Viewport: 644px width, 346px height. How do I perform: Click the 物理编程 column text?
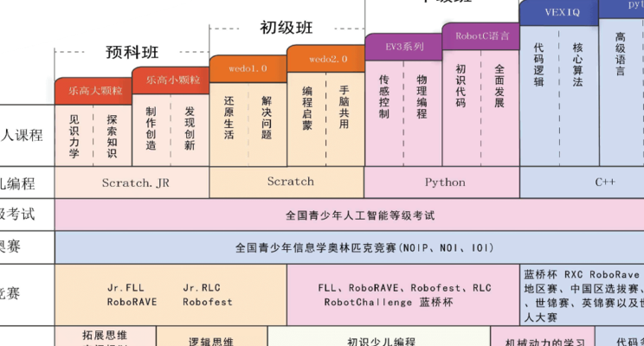422,97
